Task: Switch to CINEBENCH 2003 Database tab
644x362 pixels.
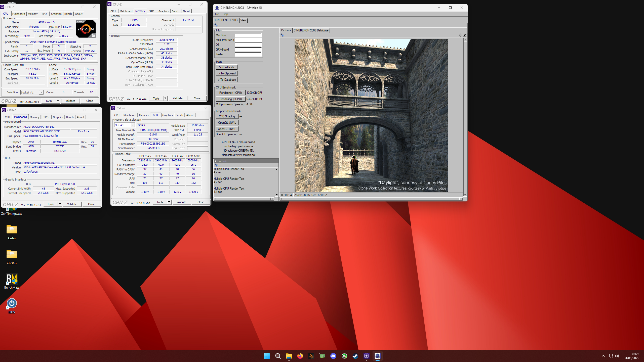Action: click(x=311, y=30)
